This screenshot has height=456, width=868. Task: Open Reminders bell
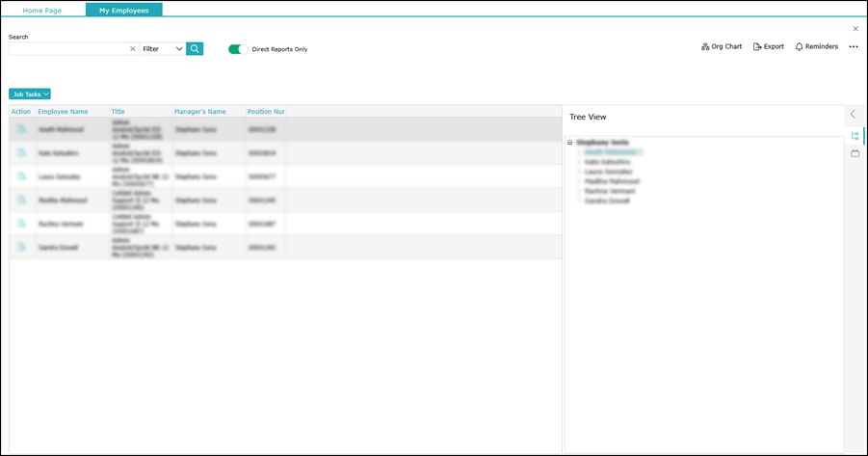click(816, 46)
